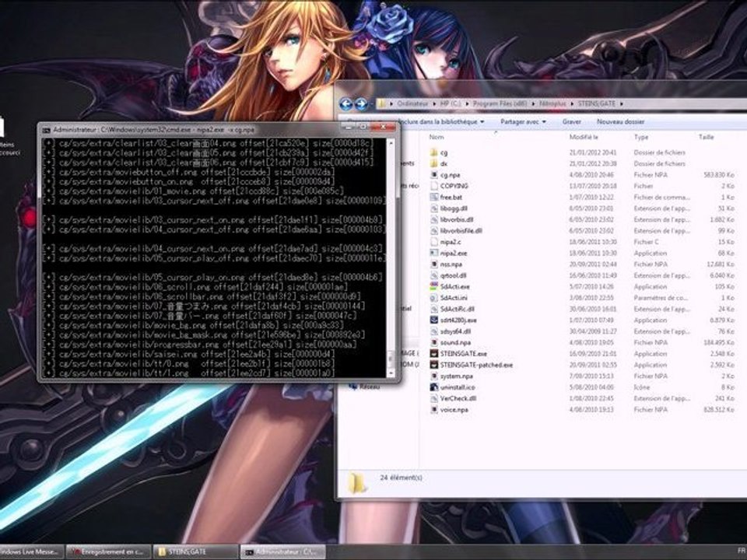
Task: Sort files by the Taille column header
Action: (707, 137)
